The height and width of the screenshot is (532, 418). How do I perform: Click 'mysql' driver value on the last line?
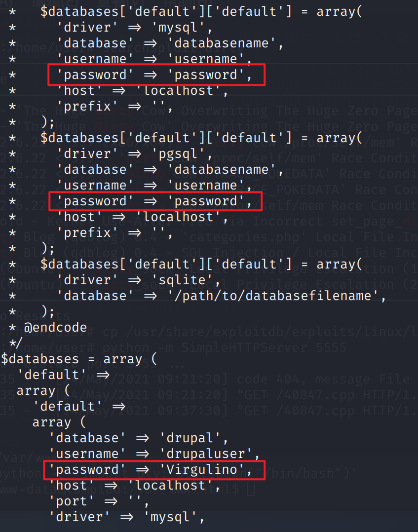coord(174,517)
